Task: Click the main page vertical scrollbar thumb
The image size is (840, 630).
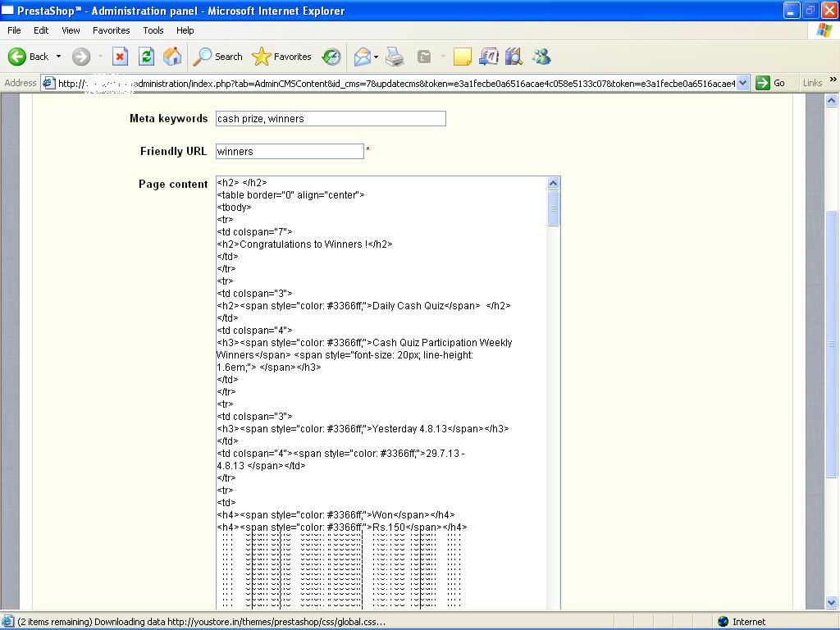Action: [x=832, y=345]
